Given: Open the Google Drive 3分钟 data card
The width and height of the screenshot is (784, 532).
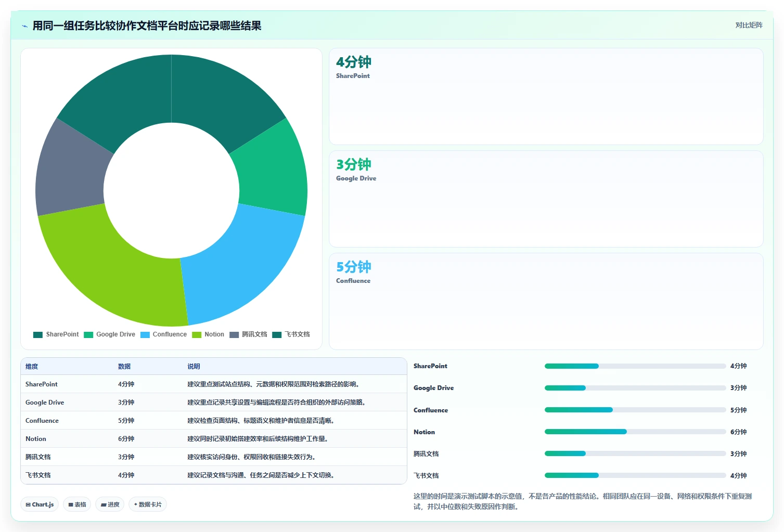Looking at the screenshot, I should tap(546, 199).
